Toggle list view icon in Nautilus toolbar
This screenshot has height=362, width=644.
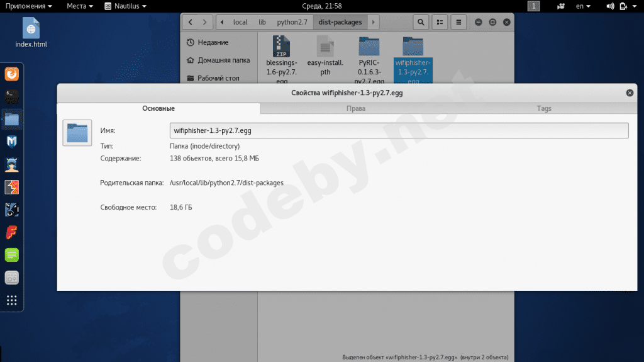[440, 22]
